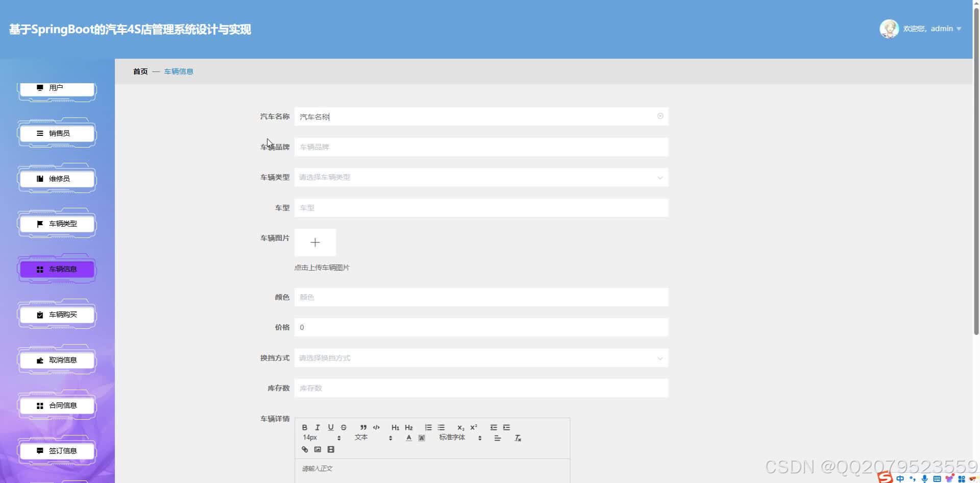Upload a vehicle image with plus box
Screen dimensions: 980x483
coord(315,243)
